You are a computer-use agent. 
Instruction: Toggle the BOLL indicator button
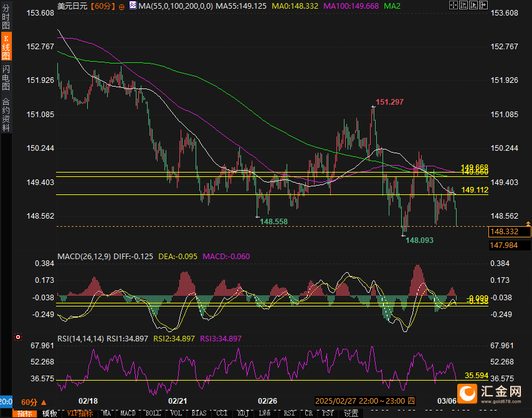[152, 413]
